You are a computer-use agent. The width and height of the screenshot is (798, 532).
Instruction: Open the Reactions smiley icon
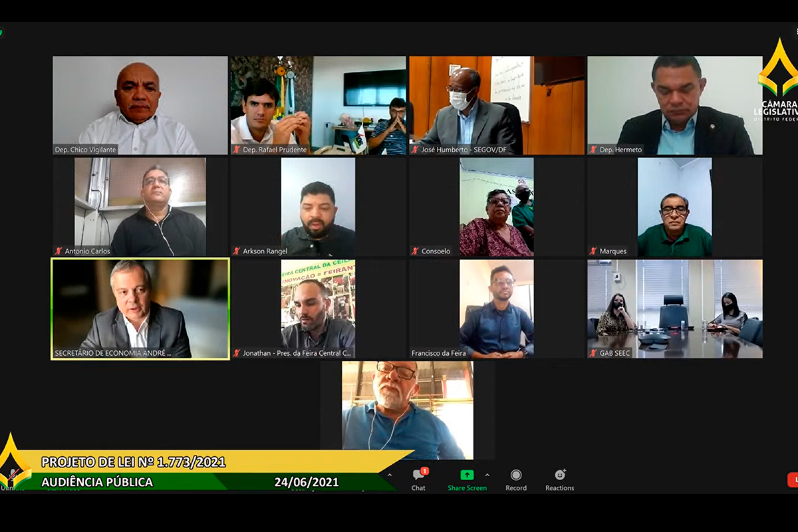pyautogui.click(x=560, y=475)
